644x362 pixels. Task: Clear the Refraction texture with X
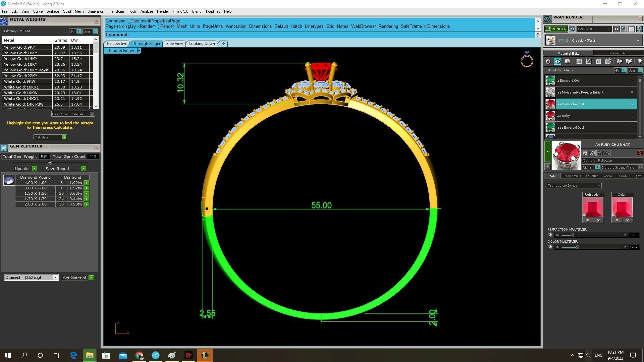click(x=598, y=220)
